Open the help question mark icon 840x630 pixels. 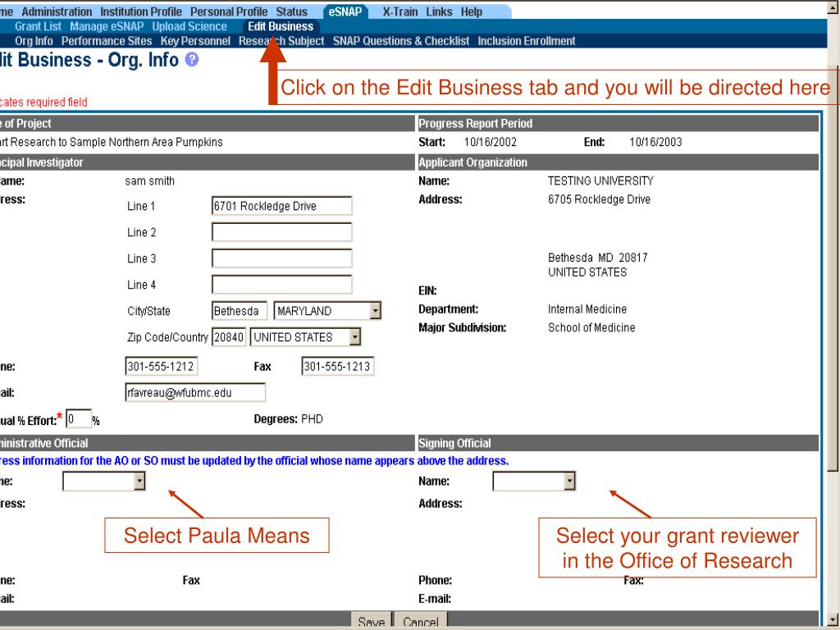point(192,59)
